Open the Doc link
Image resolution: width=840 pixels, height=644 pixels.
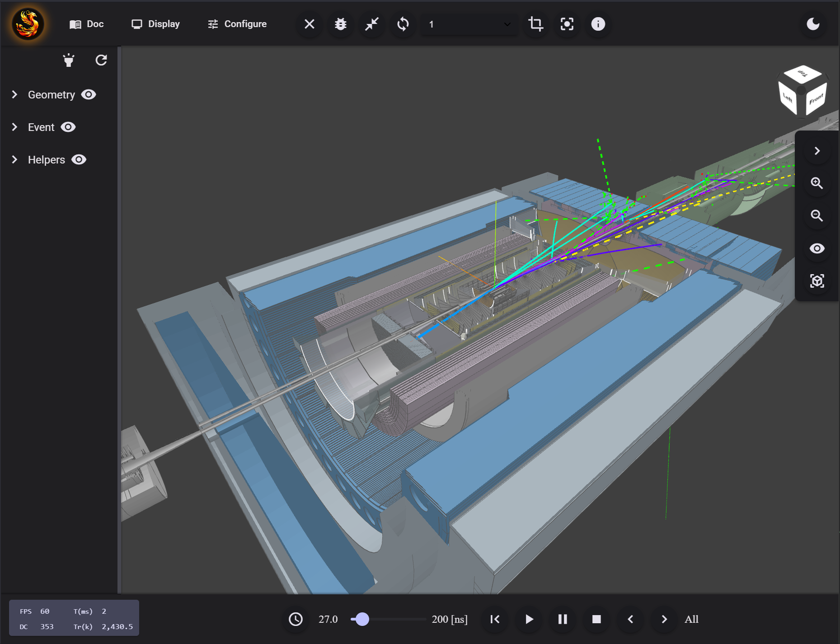pyautogui.click(x=87, y=24)
